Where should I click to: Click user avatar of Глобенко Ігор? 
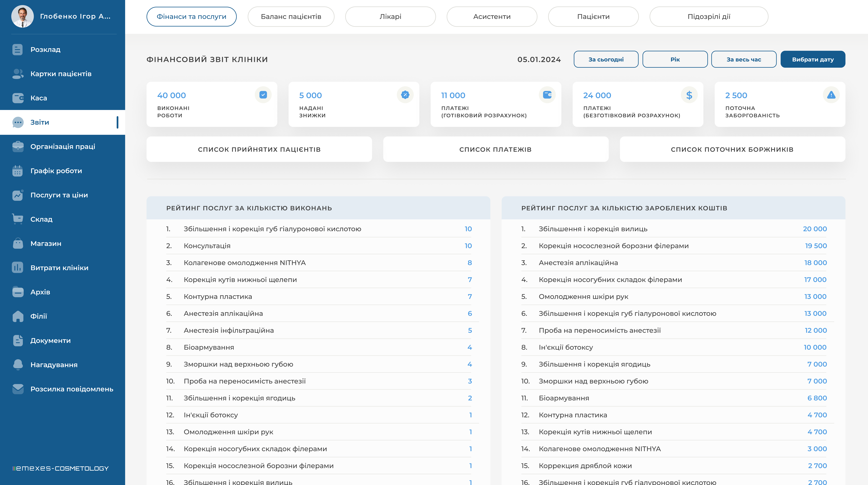(22, 16)
